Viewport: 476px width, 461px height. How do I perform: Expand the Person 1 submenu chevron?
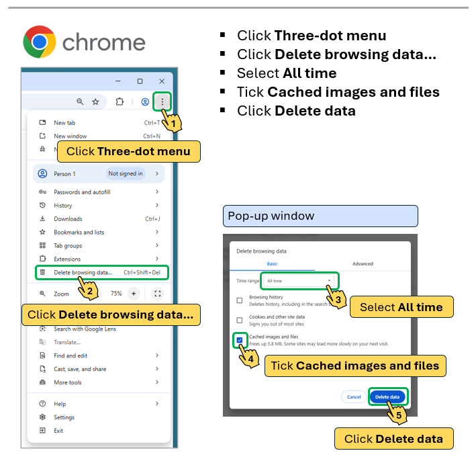[x=157, y=173]
